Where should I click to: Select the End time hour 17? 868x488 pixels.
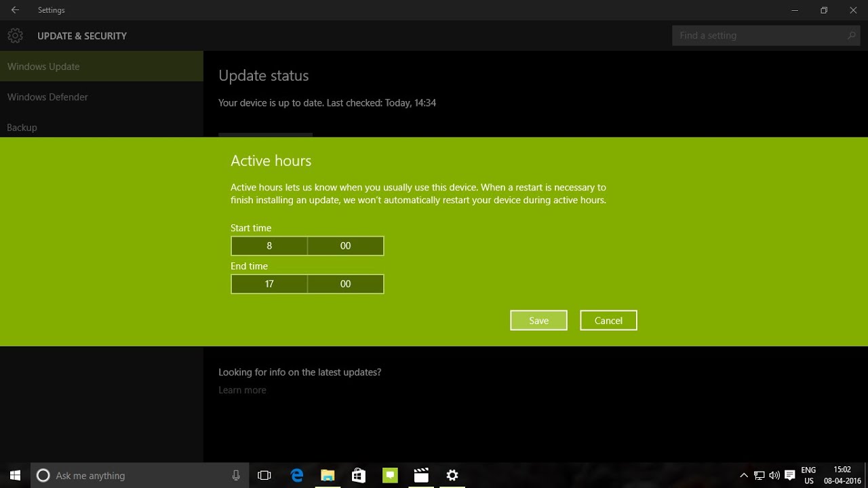(x=269, y=284)
